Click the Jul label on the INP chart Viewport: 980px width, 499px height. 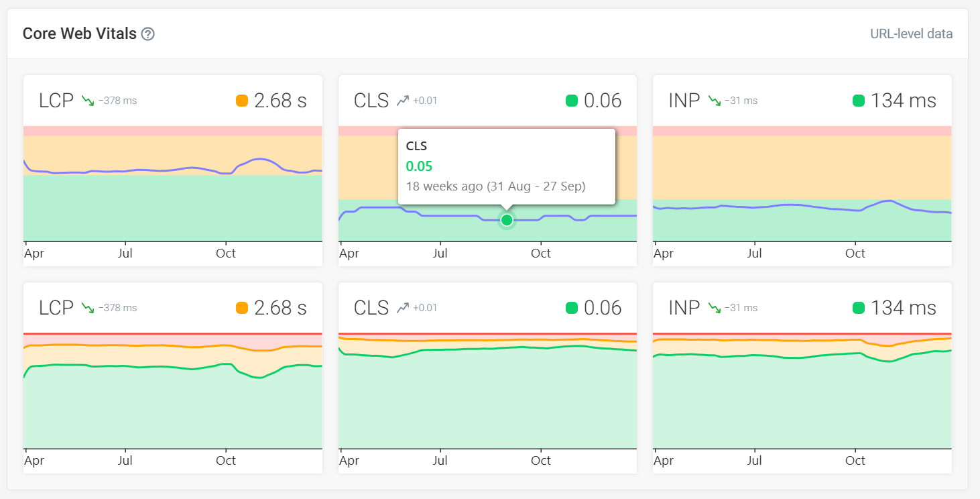755,253
